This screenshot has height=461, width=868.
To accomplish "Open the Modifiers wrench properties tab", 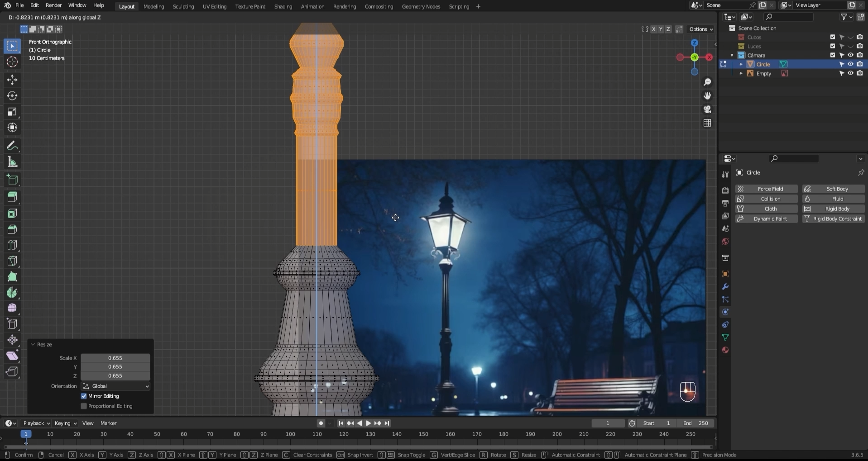I will point(725,287).
